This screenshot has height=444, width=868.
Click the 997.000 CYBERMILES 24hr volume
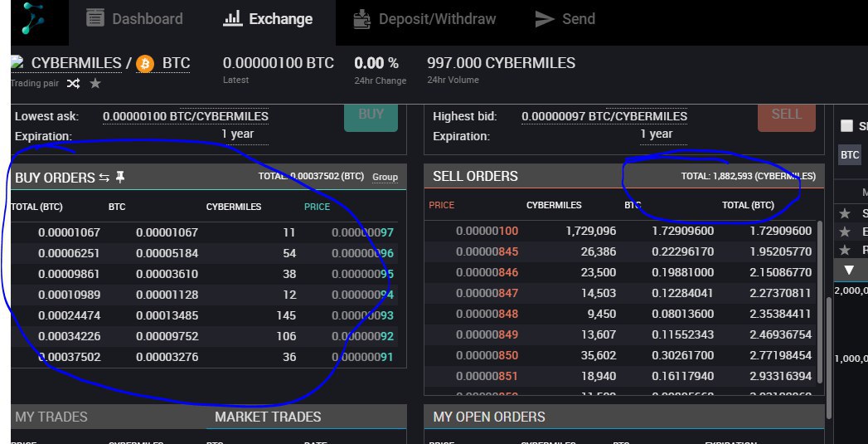[x=501, y=63]
